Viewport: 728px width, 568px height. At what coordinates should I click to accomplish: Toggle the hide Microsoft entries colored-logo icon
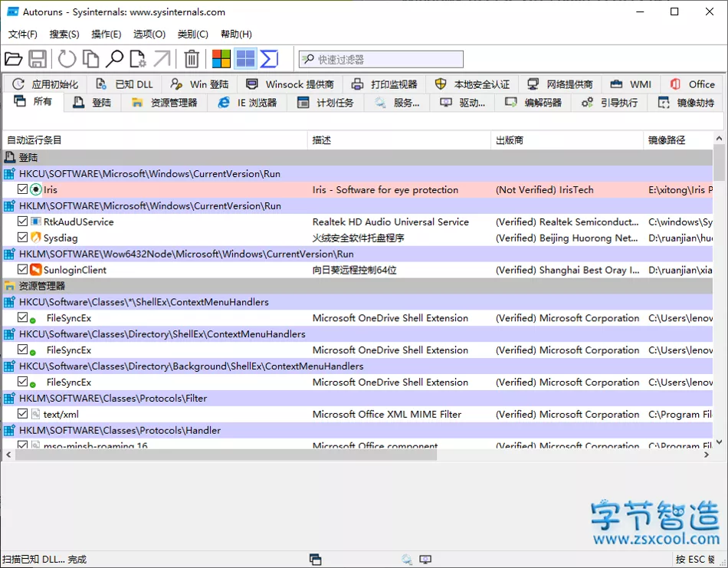(x=221, y=59)
